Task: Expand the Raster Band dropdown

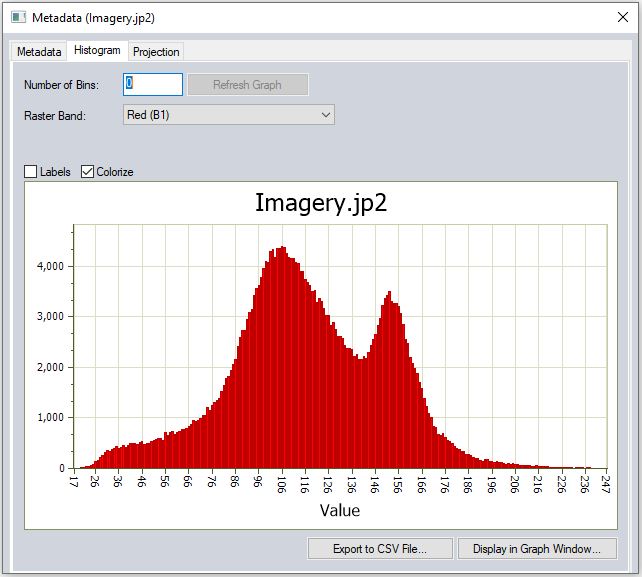Action: [x=228, y=115]
